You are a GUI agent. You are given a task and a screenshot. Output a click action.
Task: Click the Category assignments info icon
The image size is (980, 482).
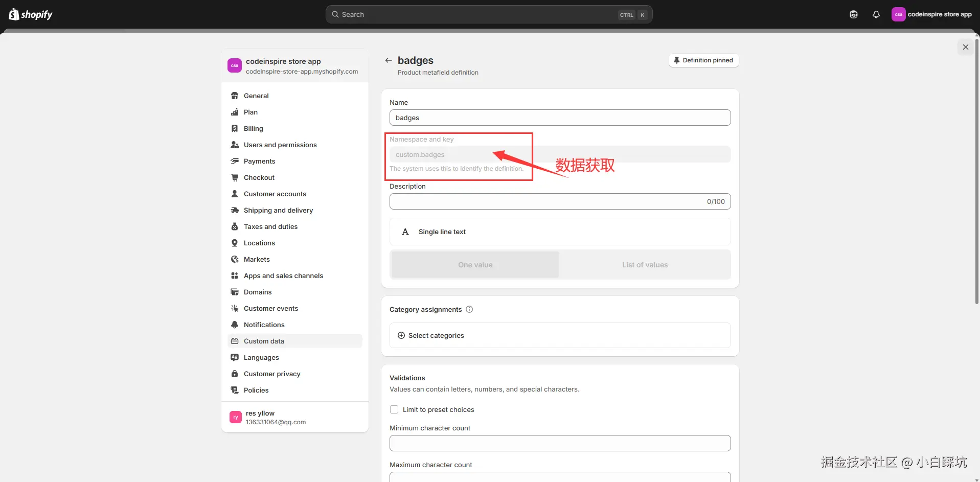click(x=469, y=309)
